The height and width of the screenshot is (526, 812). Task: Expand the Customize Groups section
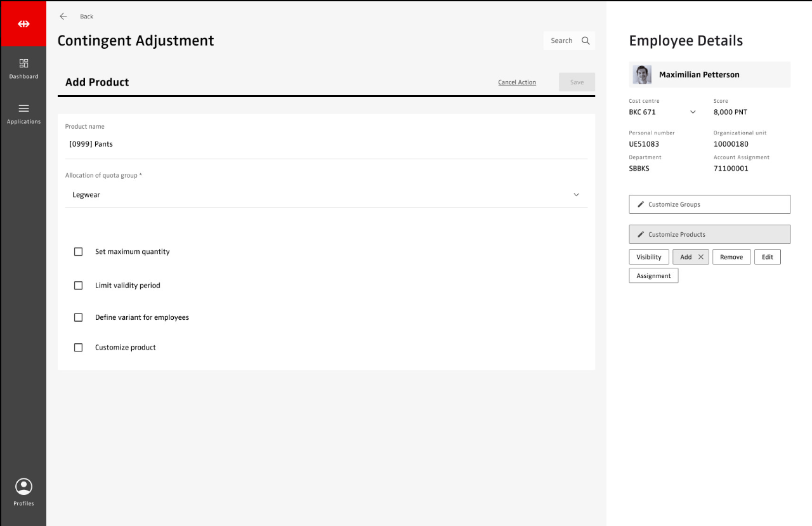coord(709,204)
